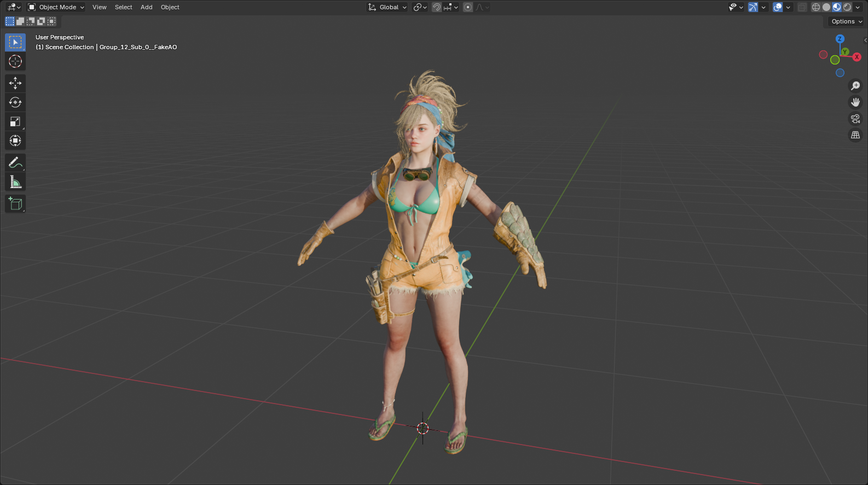Toggle show gizmo button
This screenshot has width=868, height=485.
[754, 7]
